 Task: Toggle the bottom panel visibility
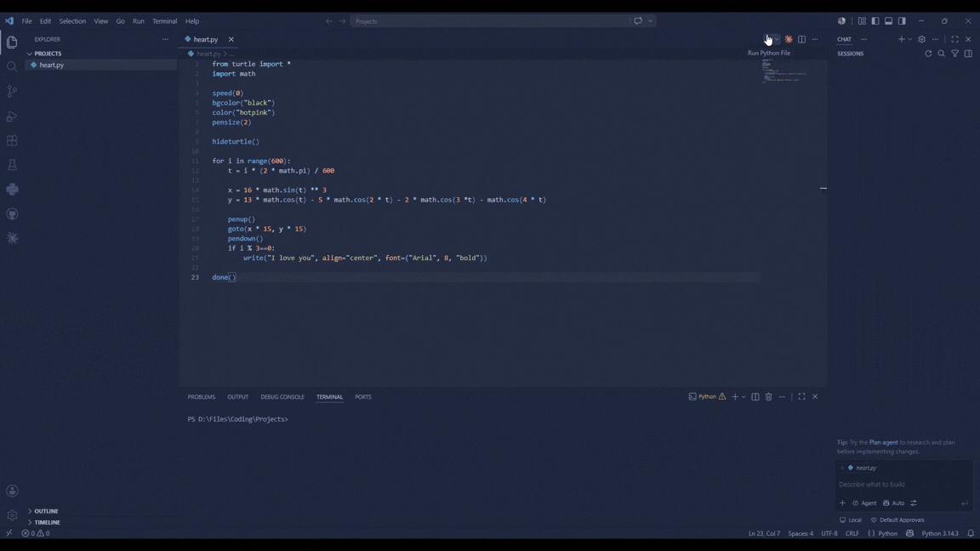[888, 20]
